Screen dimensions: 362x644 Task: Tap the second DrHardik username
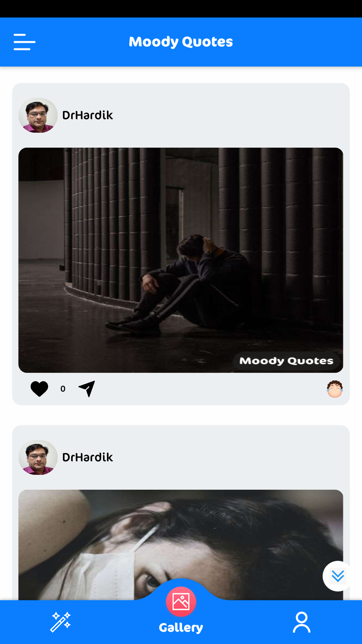(x=88, y=457)
